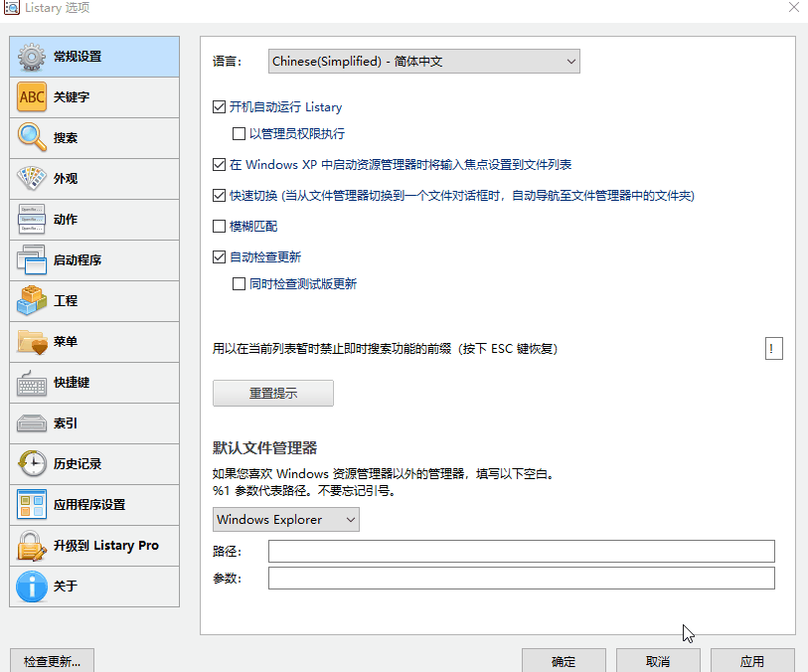Switch to the 工程 tab
808x672 pixels.
pos(94,301)
